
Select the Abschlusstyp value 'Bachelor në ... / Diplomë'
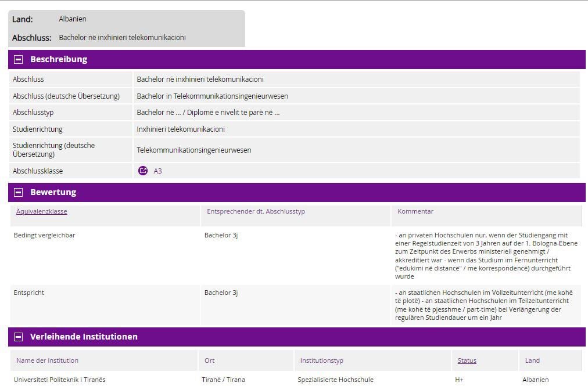click(x=208, y=113)
